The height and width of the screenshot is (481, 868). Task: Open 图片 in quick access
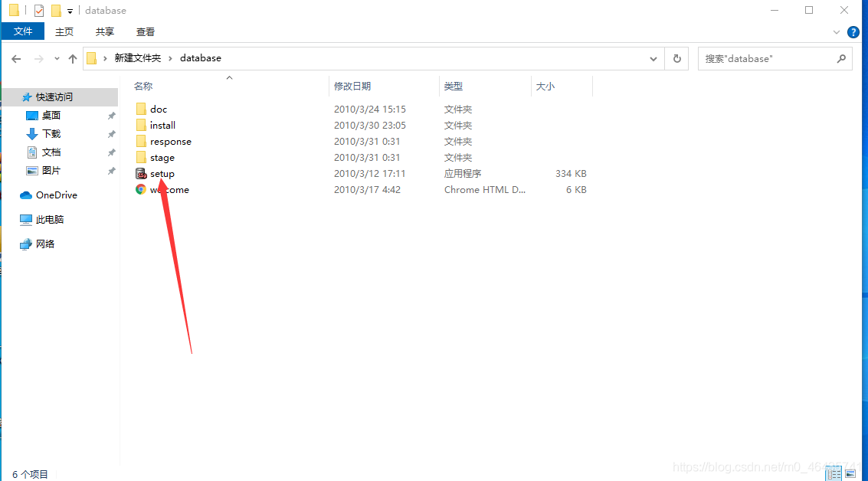51,170
